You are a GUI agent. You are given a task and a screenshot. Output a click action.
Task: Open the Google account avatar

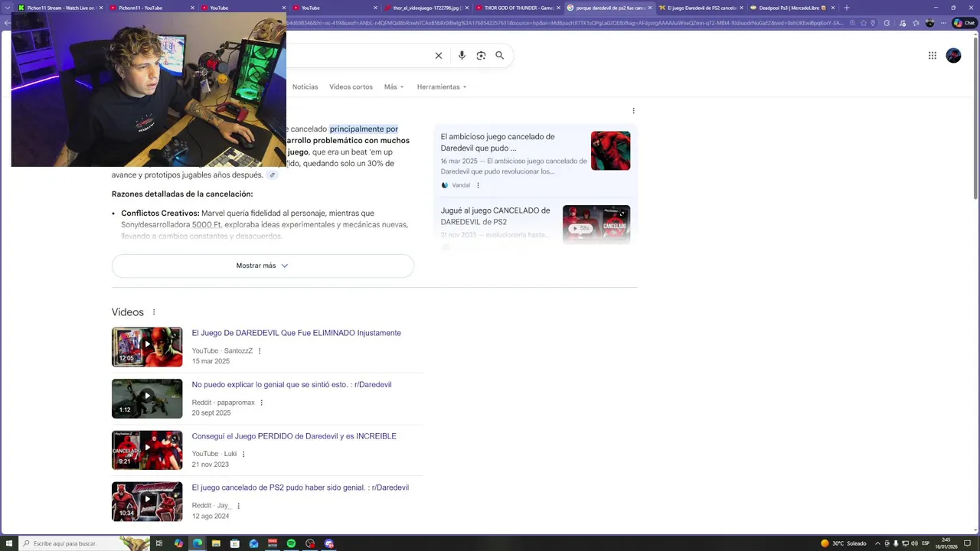[x=953, y=55]
